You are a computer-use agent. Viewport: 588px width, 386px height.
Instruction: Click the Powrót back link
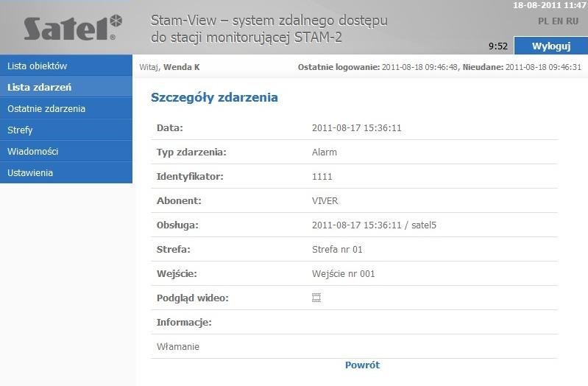(362, 365)
